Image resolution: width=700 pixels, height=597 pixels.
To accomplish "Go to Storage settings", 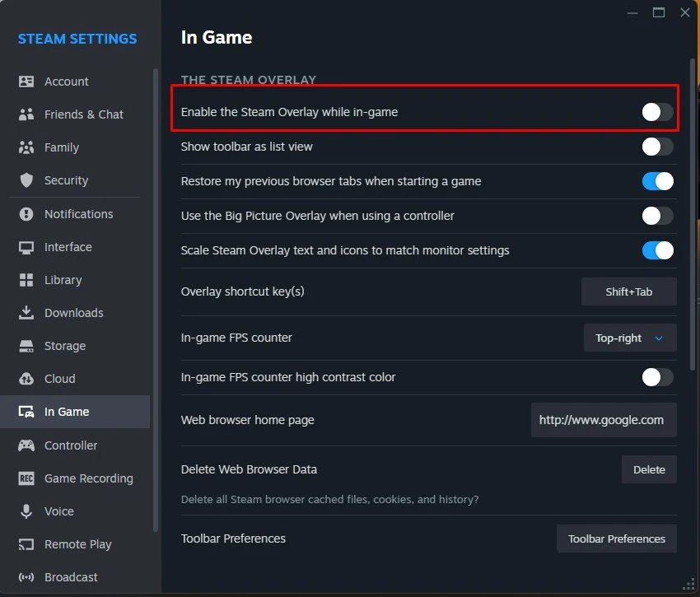I will (x=75, y=346).
